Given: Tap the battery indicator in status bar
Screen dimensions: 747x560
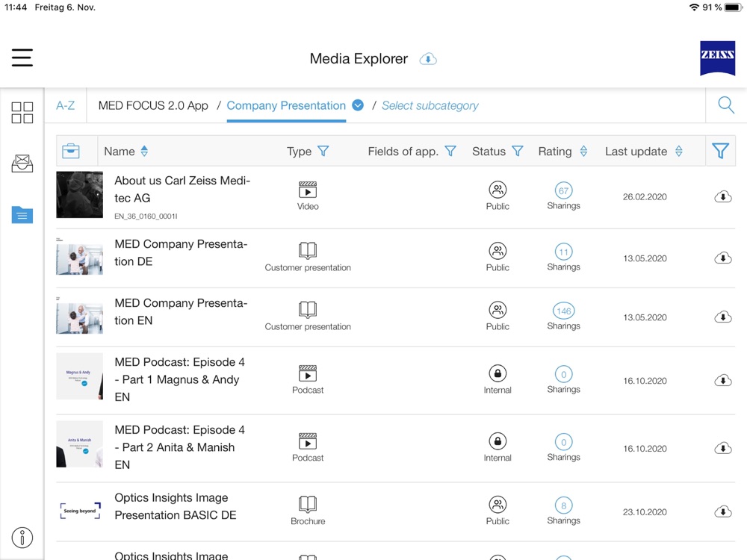Looking at the screenshot, I should (x=734, y=7).
